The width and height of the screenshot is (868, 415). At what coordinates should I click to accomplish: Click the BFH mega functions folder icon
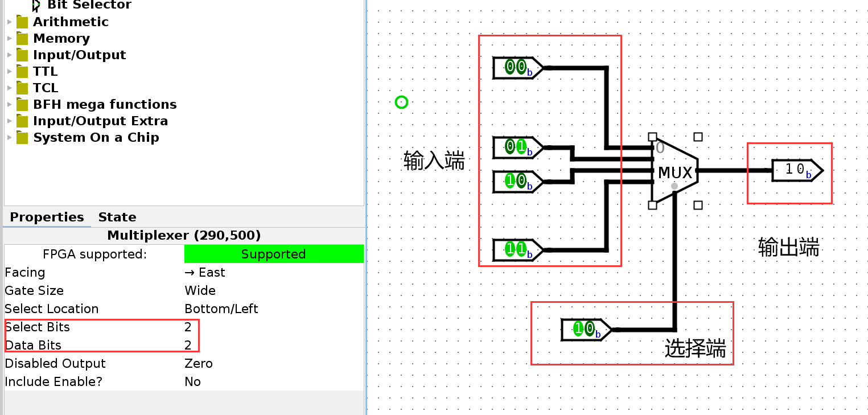pyautogui.click(x=22, y=105)
